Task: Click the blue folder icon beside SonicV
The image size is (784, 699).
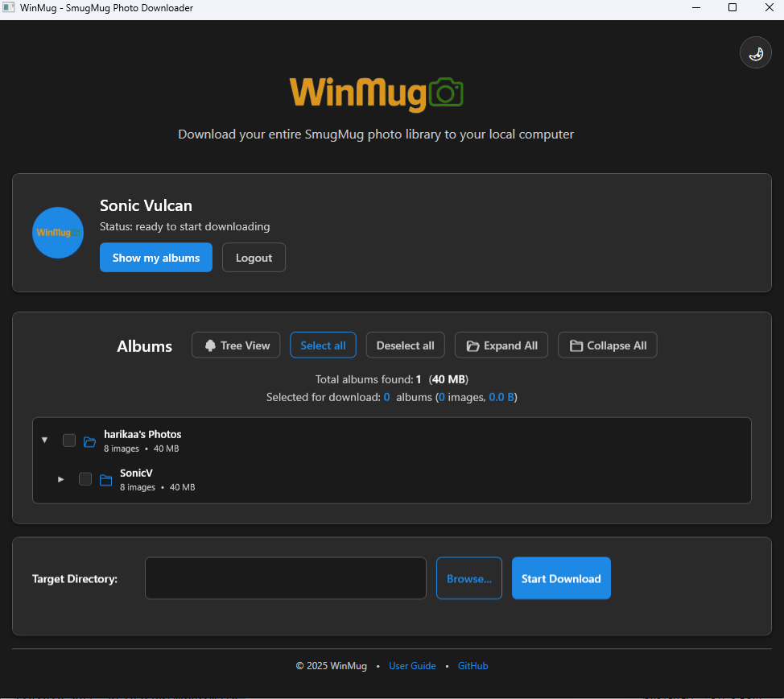Action: 105,479
